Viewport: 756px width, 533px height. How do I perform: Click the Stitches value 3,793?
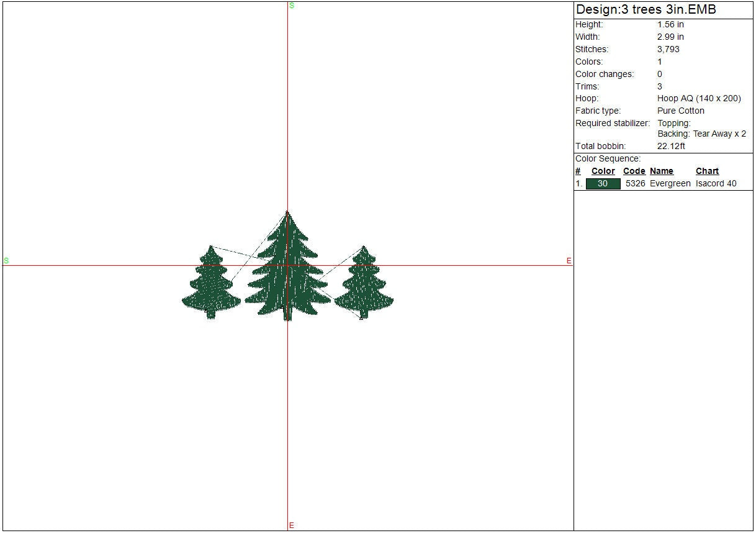(668, 49)
